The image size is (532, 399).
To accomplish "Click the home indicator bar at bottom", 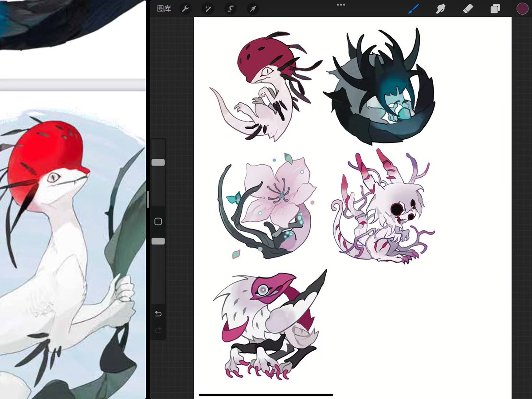I will [x=266, y=395].
